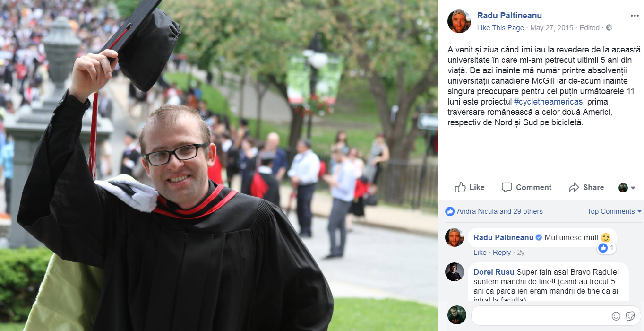Open the post options three-dot menu
Screen dimensions: 644x331
point(635,16)
